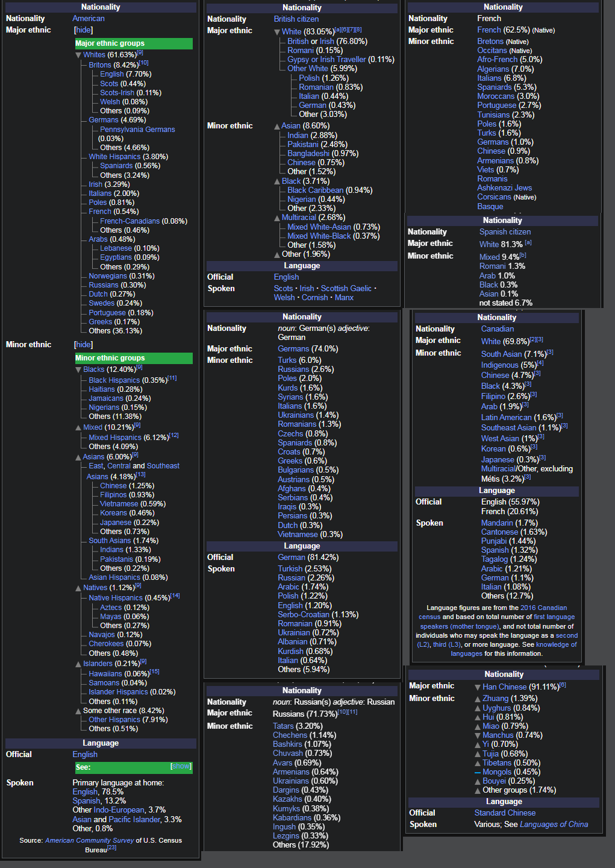Expand the Islanders (0.21%) group triangle
The width and height of the screenshot is (615, 868).
point(78,664)
